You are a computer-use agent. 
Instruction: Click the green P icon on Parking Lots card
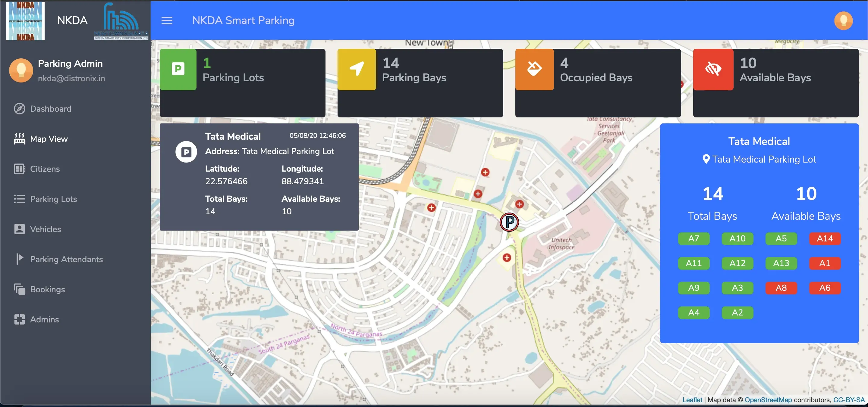click(x=178, y=69)
